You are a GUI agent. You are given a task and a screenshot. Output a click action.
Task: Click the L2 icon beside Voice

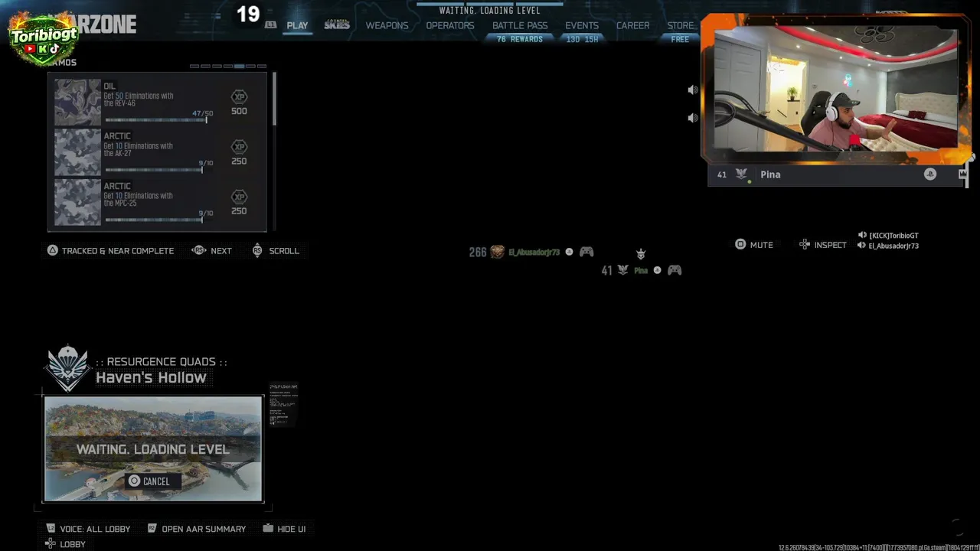click(x=51, y=529)
